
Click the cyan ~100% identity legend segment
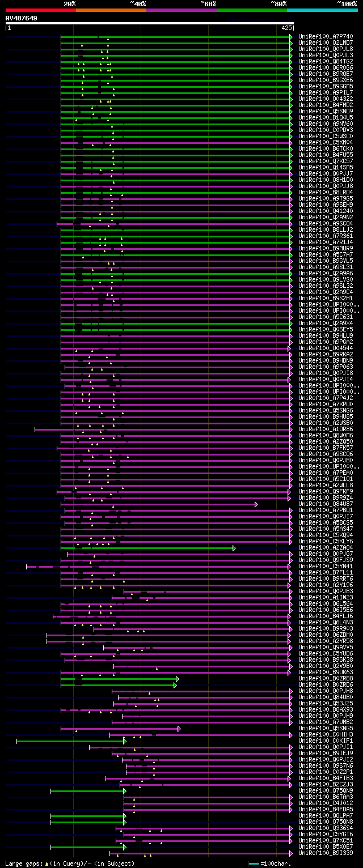322,10
